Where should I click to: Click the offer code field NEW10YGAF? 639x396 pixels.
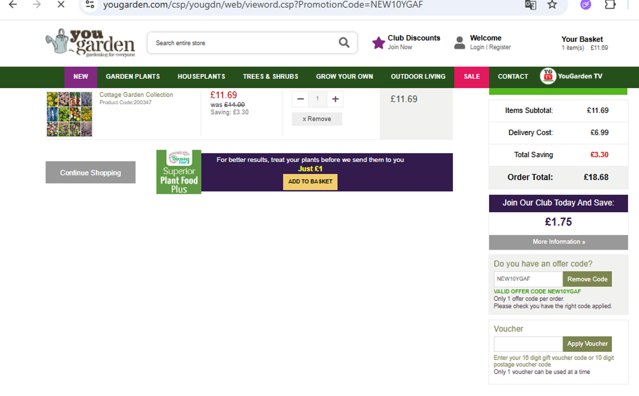(528, 279)
